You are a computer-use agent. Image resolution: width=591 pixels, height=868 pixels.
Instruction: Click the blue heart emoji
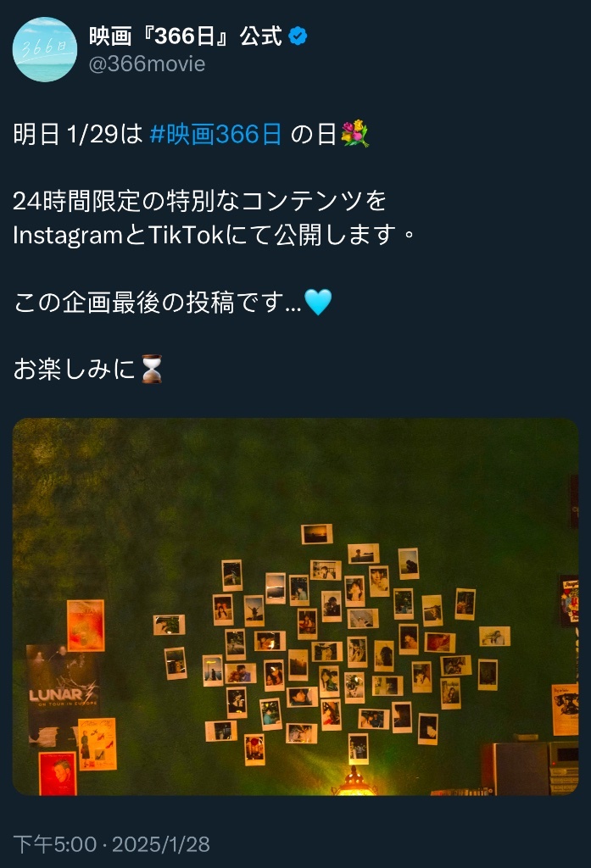318,303
